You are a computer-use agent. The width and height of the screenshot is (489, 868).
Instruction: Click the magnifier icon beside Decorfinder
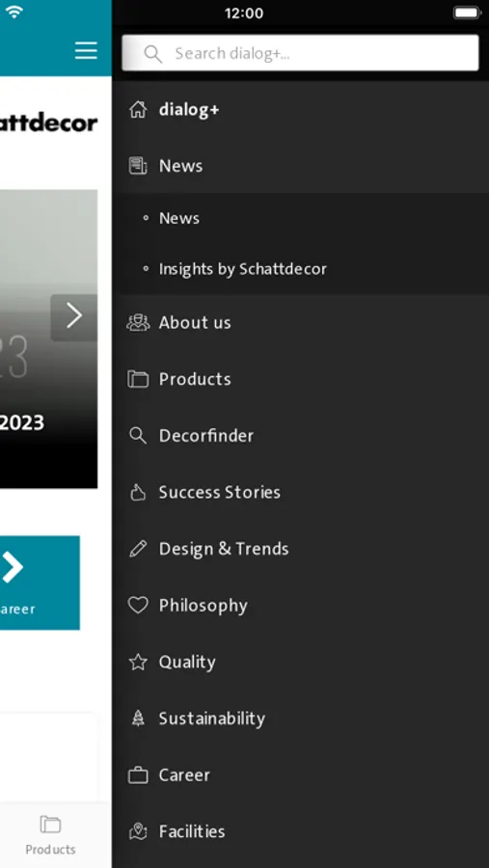point(138,436)
